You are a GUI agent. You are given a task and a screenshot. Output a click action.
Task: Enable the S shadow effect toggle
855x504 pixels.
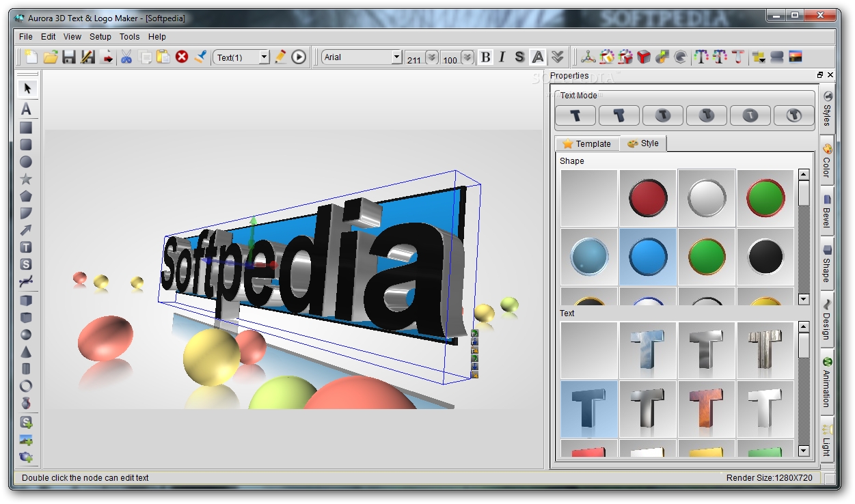(x=520, y=58)
